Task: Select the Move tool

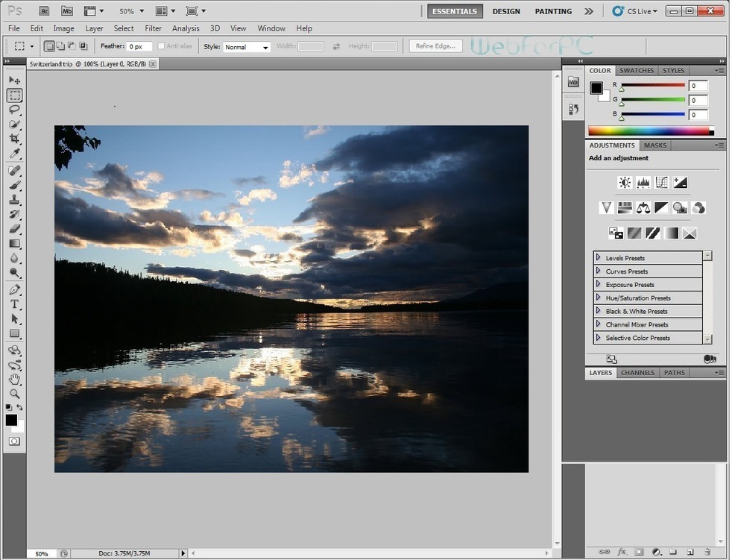Action: tap(14, 80)
